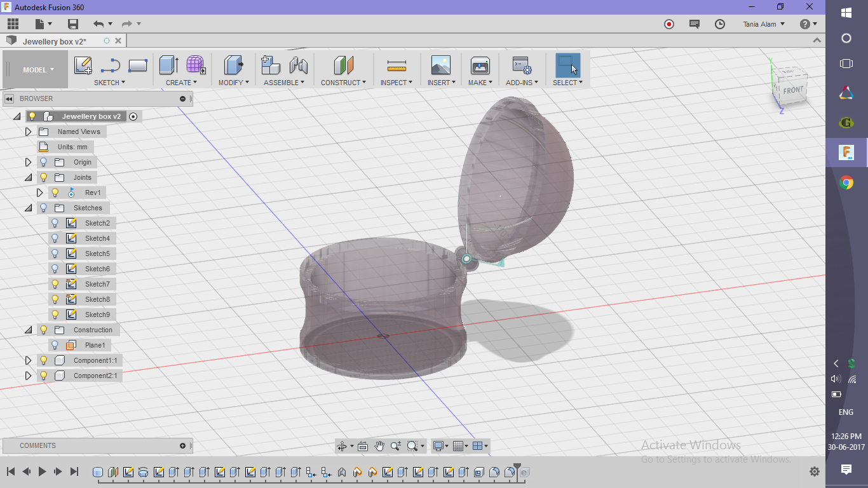Click the red record button icon
Image resolution: width=868 pixels, height=488 pixels.
[669, 24]
